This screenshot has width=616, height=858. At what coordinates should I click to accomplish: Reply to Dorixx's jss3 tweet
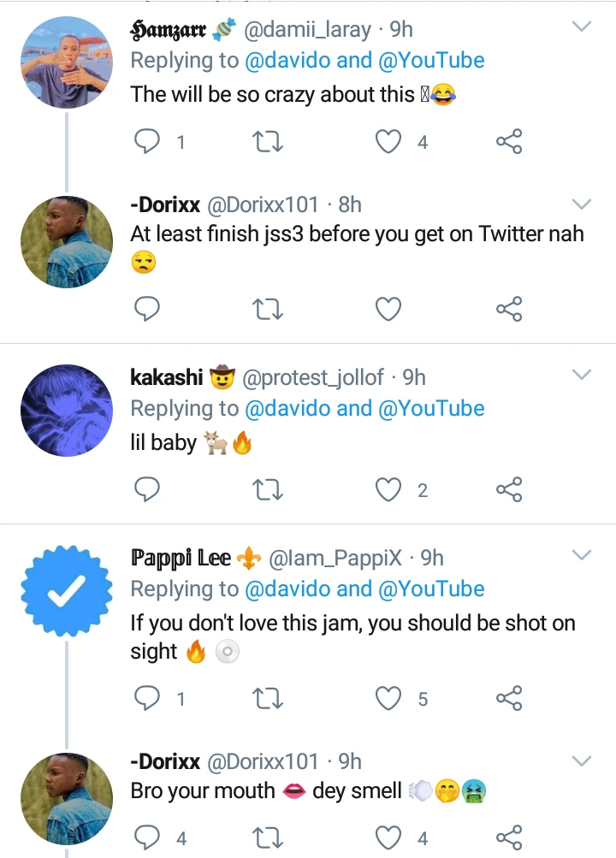(x=148, y=308)
